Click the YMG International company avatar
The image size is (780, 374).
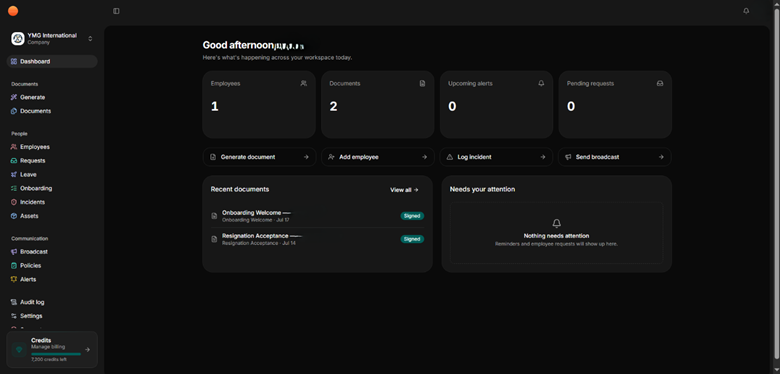pos(18,39)
